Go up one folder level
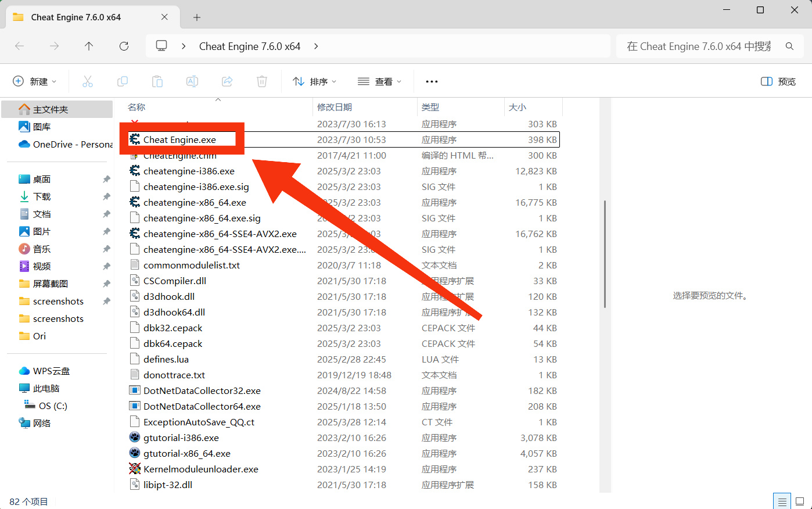 [89, 46]
